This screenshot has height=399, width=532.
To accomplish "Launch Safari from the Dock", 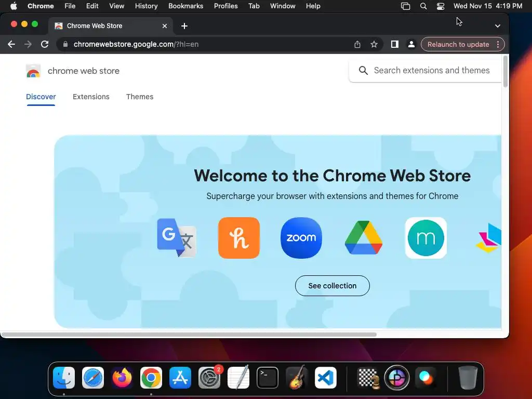I will point(93,378).
